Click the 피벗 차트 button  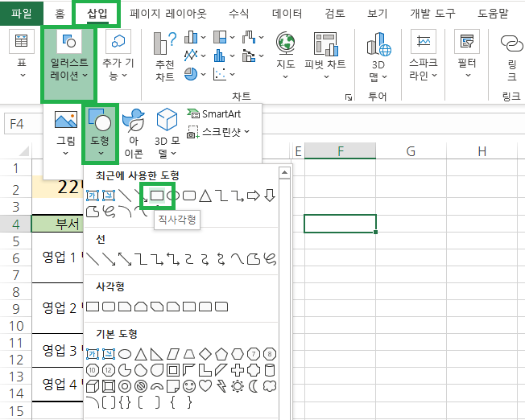325,56
